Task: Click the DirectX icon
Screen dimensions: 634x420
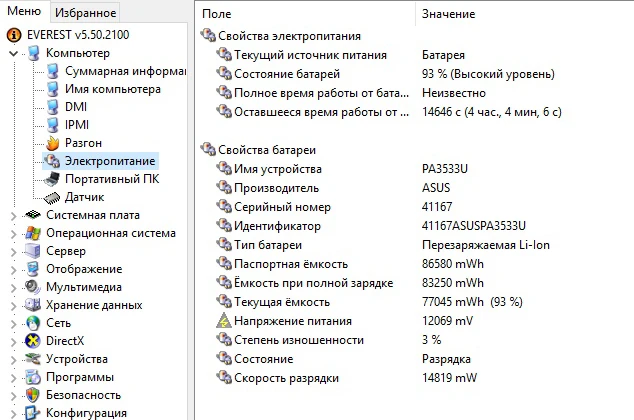Action: point(32,341)
